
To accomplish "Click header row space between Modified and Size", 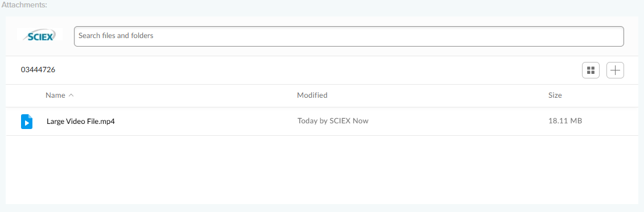I will click(x=437, y=95).
